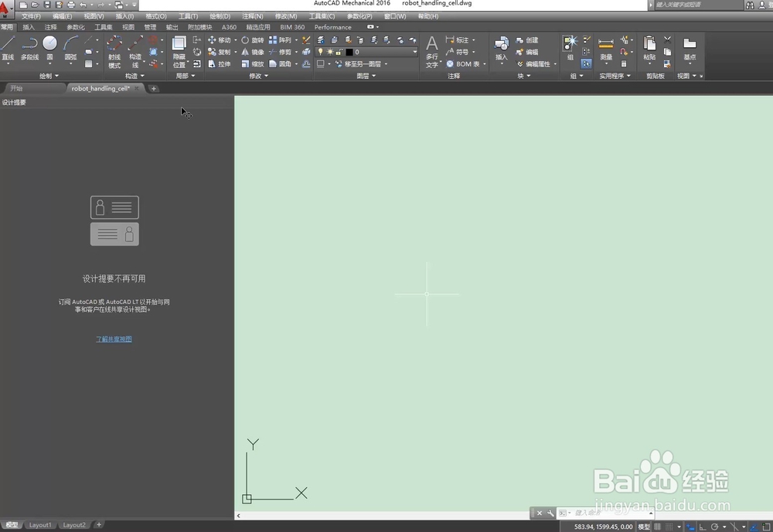Open the Dimension (标注) dropdown arrow
This screenshot has height=532, width=773.
tap(474, 40)
